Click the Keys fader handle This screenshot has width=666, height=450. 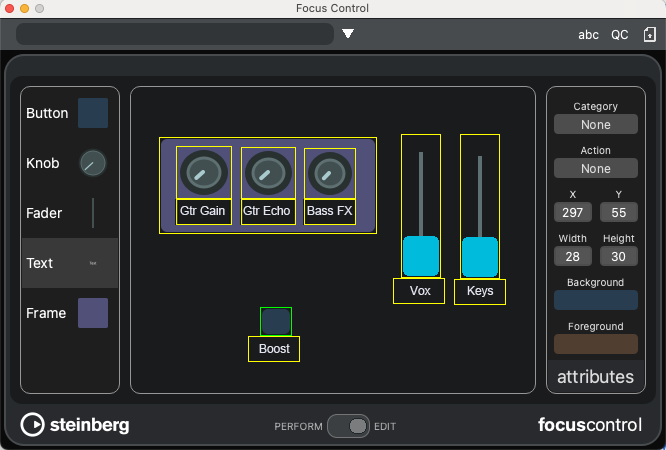[x=480, y=256]
